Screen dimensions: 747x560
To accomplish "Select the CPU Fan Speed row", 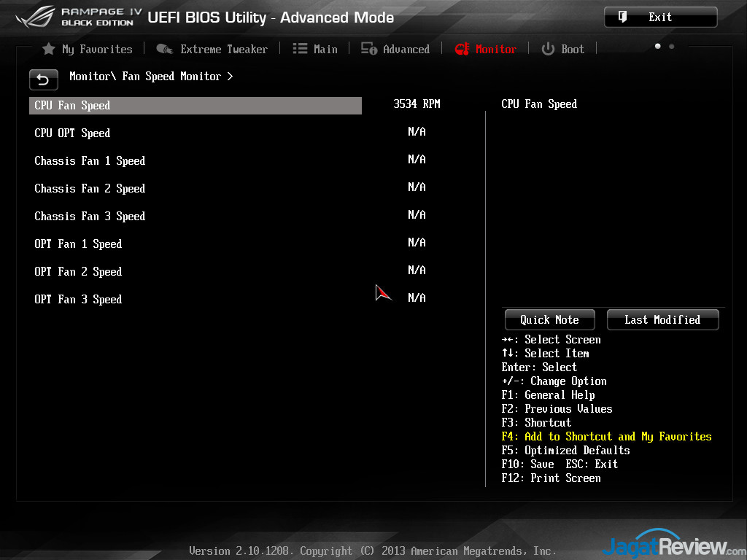I will [x=196, y=105].
